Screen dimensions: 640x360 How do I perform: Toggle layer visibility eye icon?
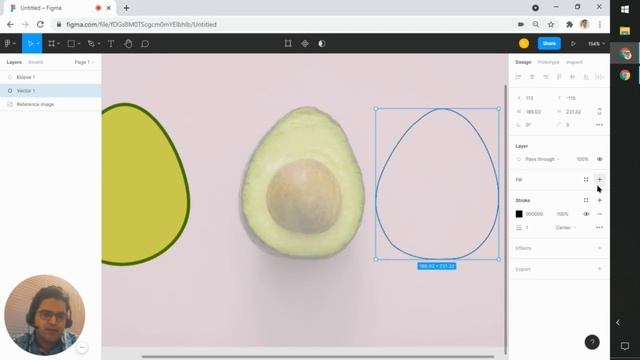(x=600, y=159)
